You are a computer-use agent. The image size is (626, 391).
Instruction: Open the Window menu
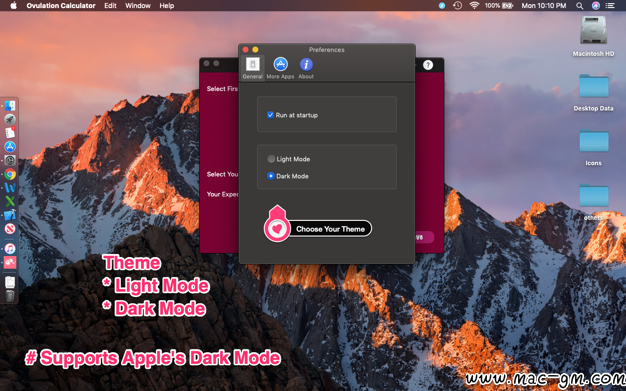tap(138, 6)
